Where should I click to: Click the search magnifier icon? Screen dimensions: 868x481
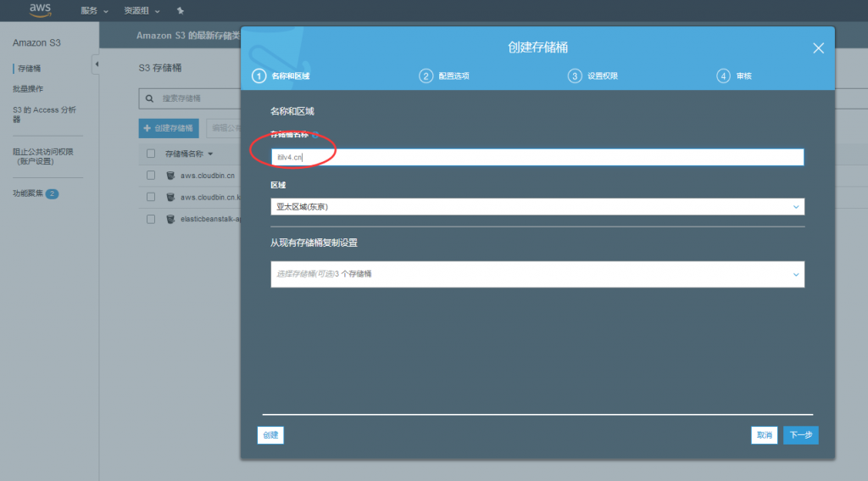click(149, 98)
